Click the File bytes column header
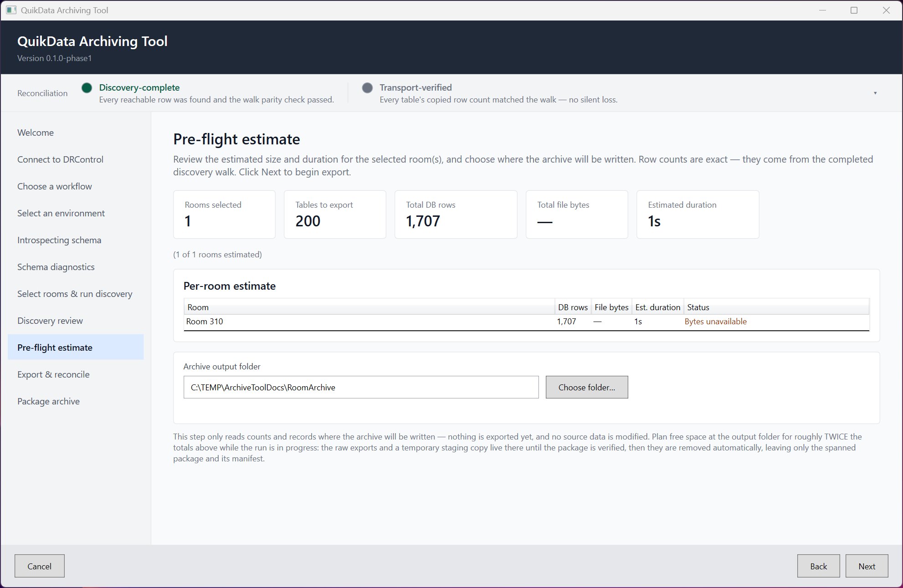903x588 pixels. 611,307
